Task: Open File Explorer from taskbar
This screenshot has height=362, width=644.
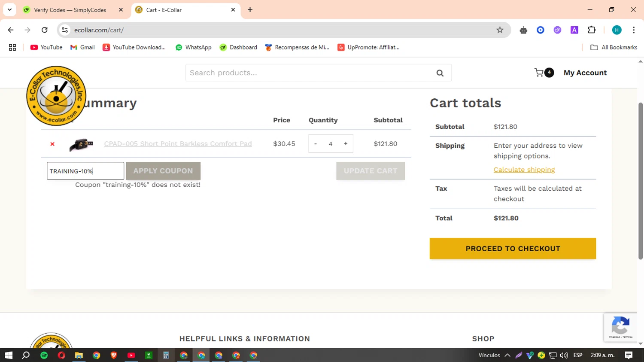Action: [x=79, y=355]
